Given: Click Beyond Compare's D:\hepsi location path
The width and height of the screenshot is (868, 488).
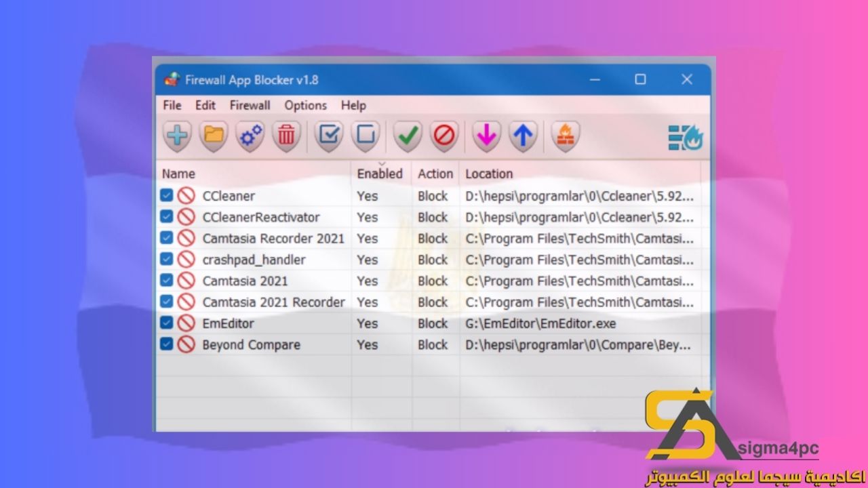Looking at the screenshot, I should point(578,345).
